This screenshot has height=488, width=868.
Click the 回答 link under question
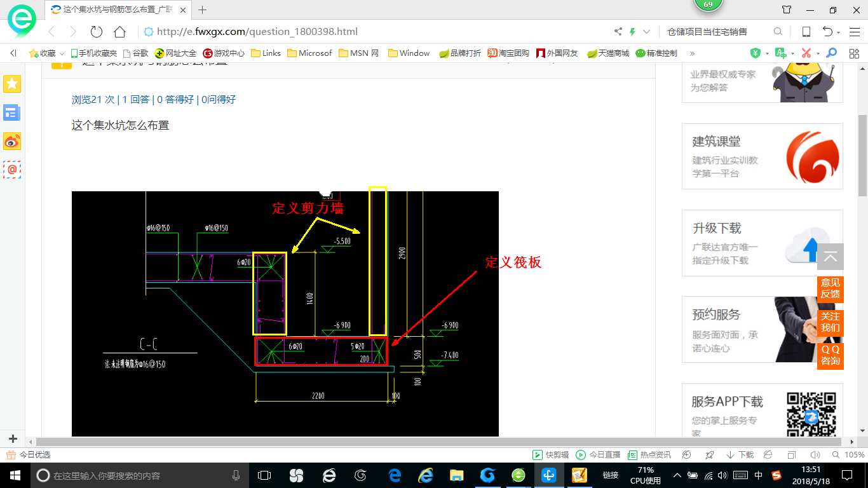coord(136,99)
